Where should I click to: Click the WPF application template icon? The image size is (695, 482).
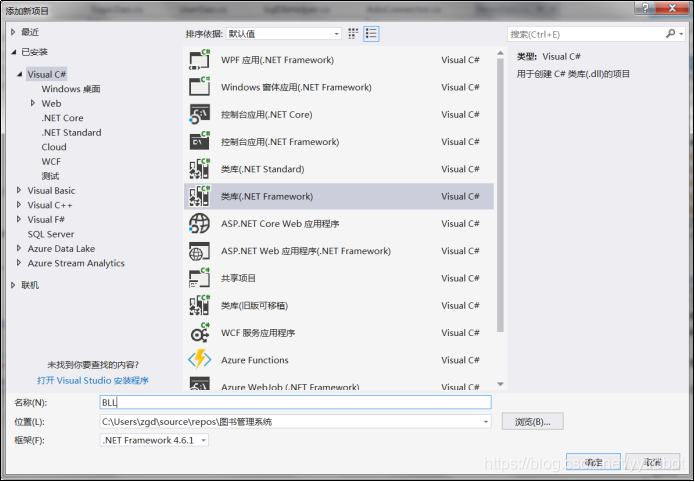pos(199,60)
